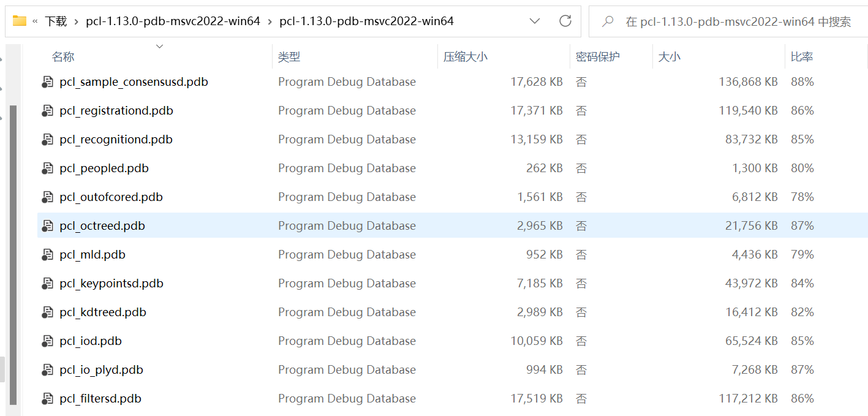This screenshot has height=416, width=868.
Task: Click the 13,159 KB compressed size cell
Action: pyautogui.click(x=537, y=140)
